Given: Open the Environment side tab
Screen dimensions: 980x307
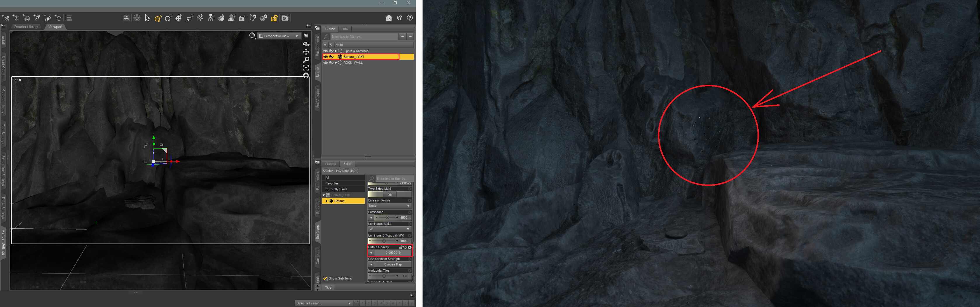Looking at the screenshot, I should [318, 46].
